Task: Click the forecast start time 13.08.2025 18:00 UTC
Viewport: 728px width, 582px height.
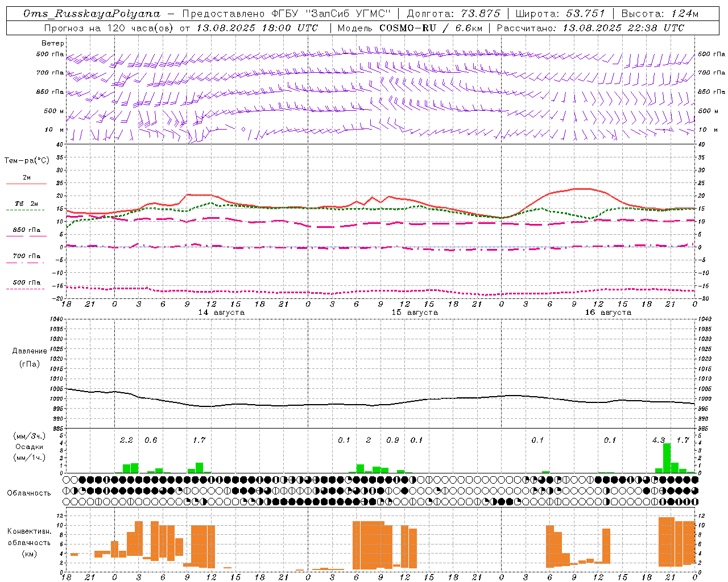Action: tap(257, 28)
